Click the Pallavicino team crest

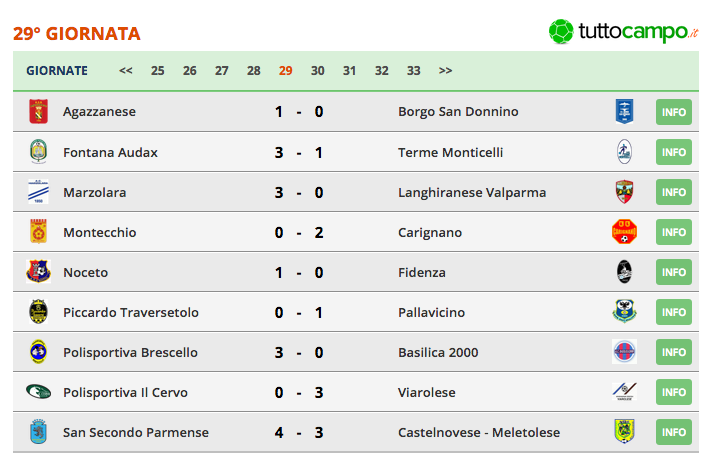pyautogui.click(x=624, y=312)
